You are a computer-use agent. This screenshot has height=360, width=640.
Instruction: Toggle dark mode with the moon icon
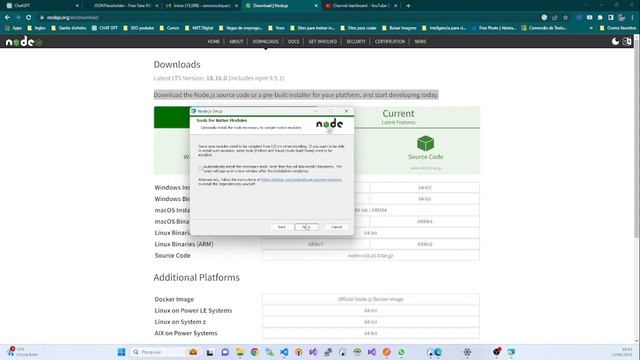point(615,42)
